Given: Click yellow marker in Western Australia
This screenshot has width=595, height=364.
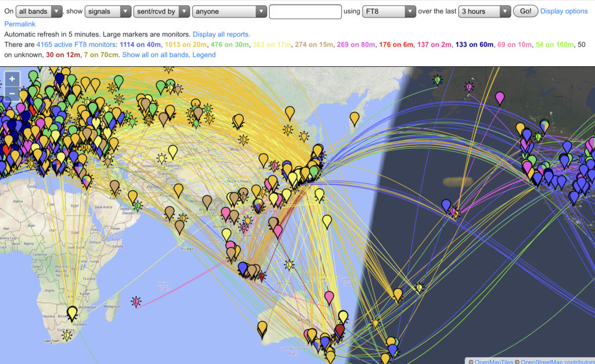Looking at the screenshot, I should coord(262,328).
